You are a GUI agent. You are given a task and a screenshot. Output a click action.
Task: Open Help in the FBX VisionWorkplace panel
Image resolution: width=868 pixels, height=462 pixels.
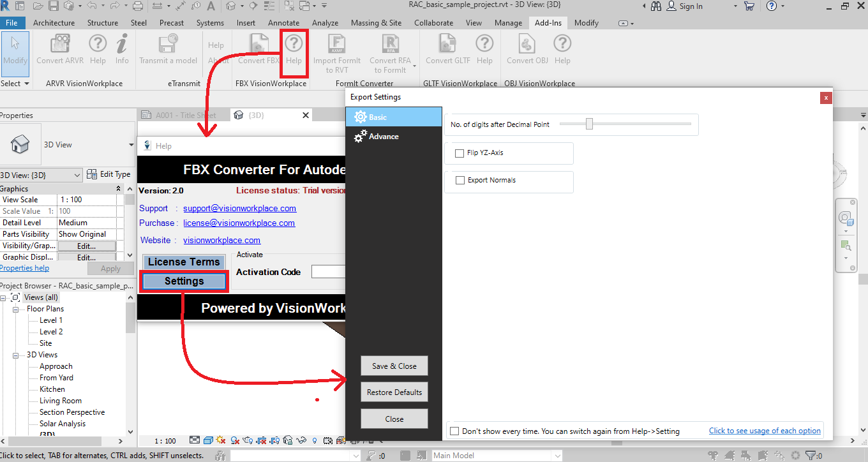click(294, 49)
